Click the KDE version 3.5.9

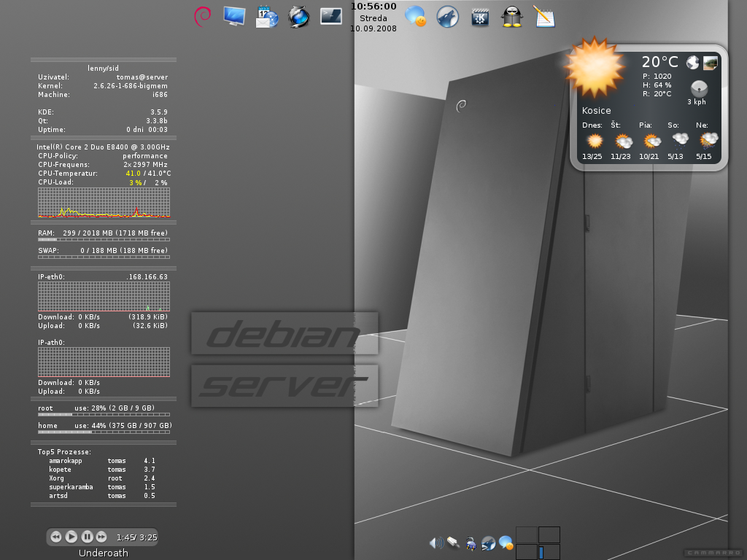pyautogui.click(x=159, y=112)
